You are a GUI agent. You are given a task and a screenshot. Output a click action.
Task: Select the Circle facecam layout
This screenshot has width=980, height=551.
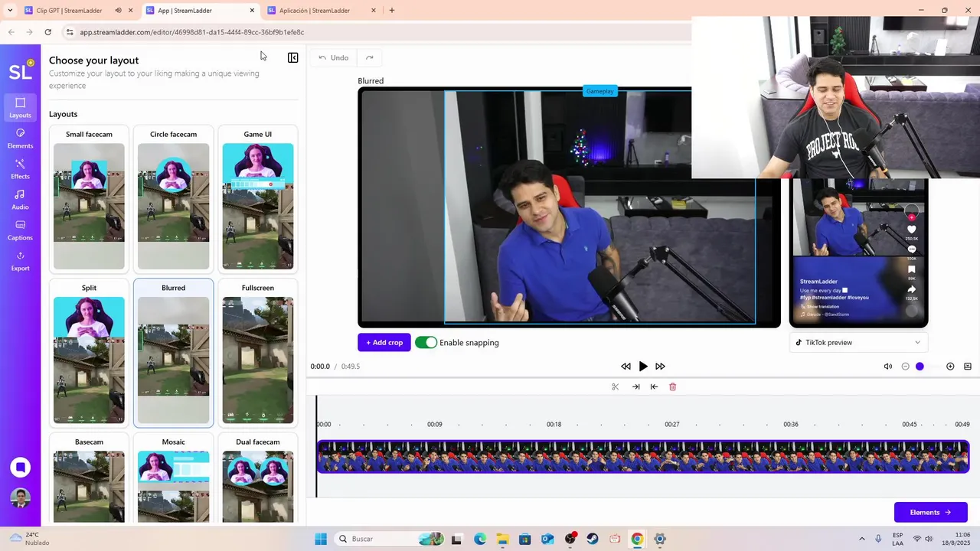(x=173, y=199)
